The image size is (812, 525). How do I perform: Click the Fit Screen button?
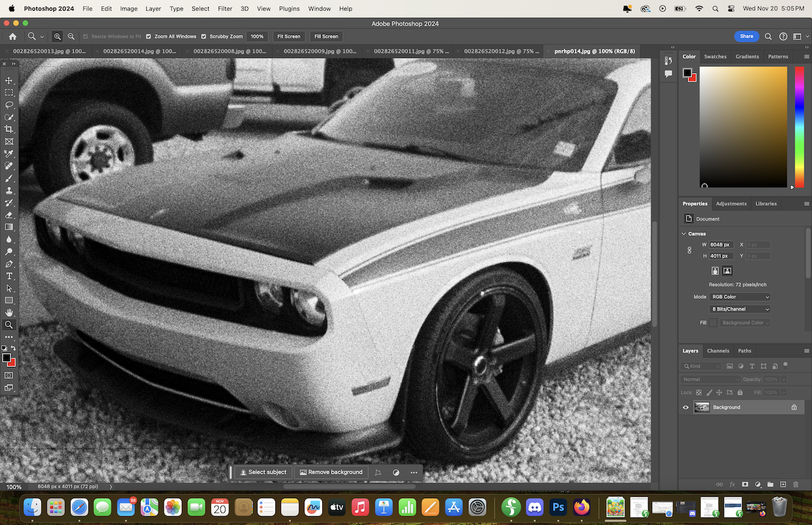pos(289,36)
